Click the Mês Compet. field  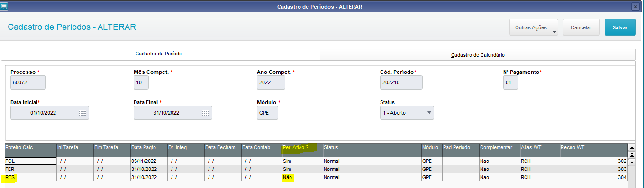141,82
